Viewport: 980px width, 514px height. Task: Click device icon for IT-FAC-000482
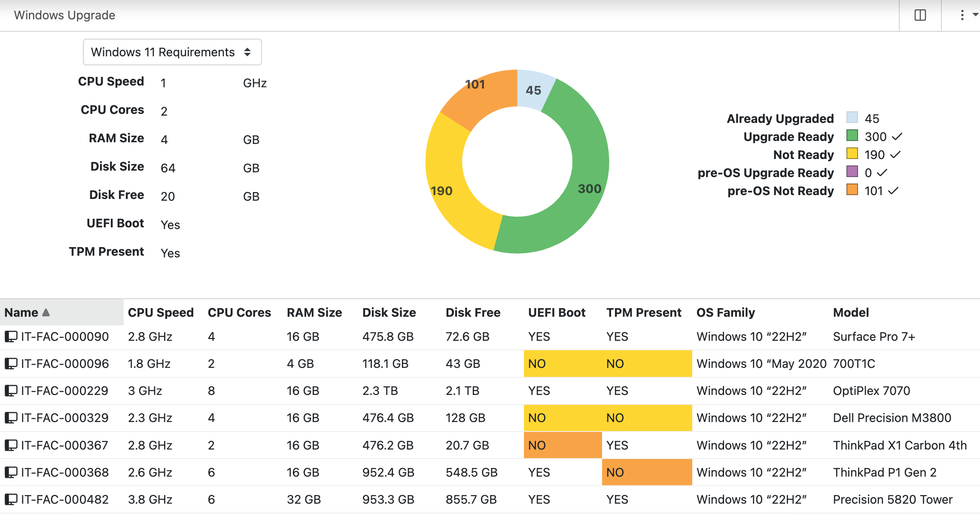(11, 499)
